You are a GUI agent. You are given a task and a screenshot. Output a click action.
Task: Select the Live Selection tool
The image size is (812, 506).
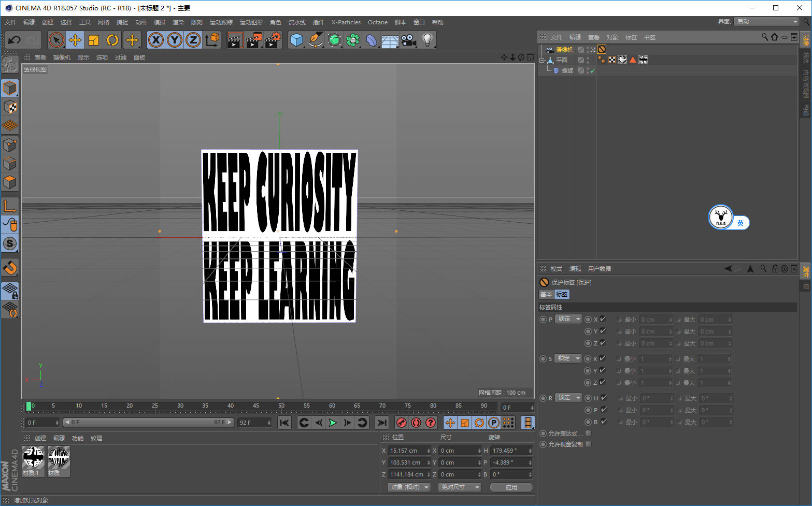point(56,40)
